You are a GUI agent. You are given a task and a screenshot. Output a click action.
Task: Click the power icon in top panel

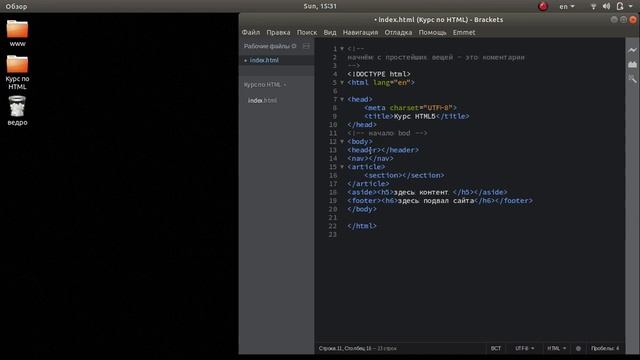(620, 6)
